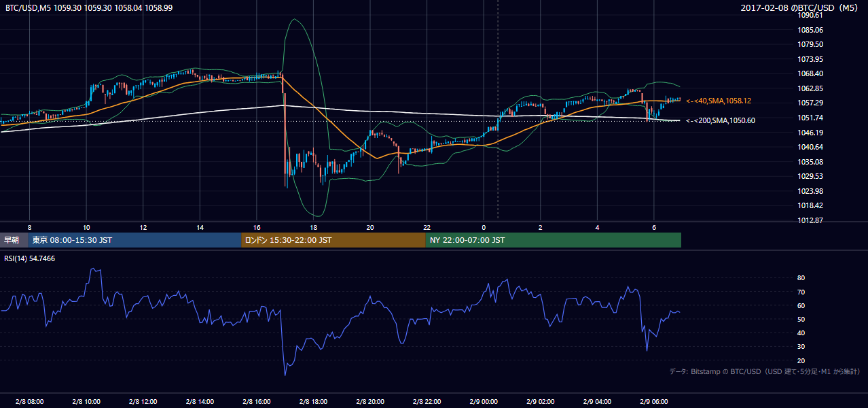Viewport: 868px width, 408px height.
Task: Click the RSI(14) 54.7466 indicator label
Action: [29, 258]
